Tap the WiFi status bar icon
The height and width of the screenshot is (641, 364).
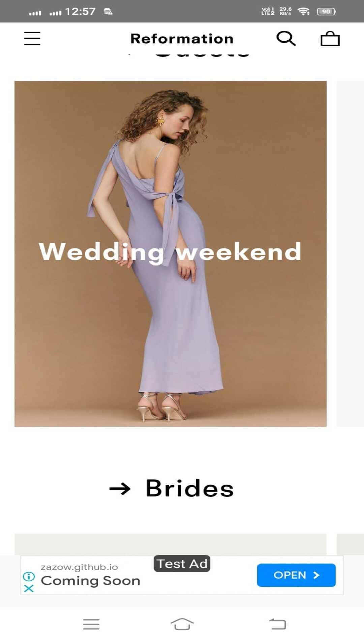[x=304, y=11]
